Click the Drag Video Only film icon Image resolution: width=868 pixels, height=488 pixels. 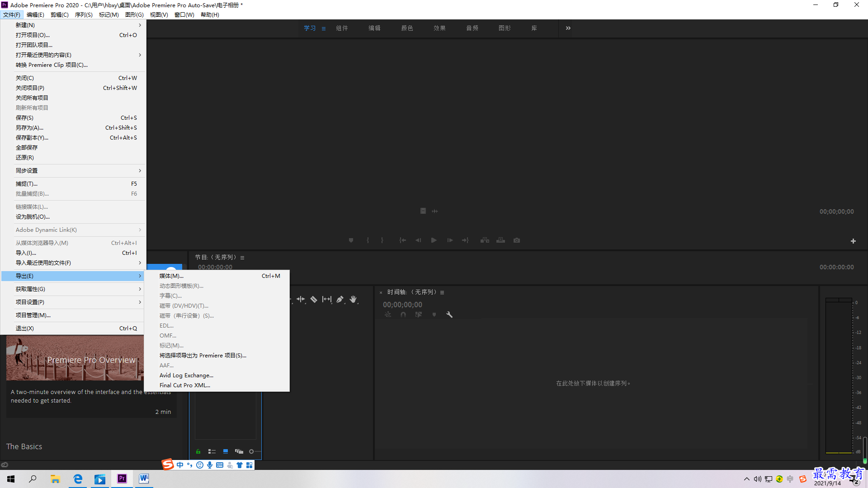(x=423, y=211)
